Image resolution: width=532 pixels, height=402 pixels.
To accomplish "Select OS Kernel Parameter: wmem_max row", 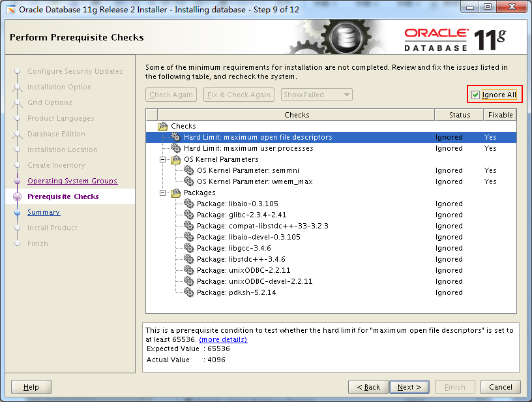I will point(331,181).
